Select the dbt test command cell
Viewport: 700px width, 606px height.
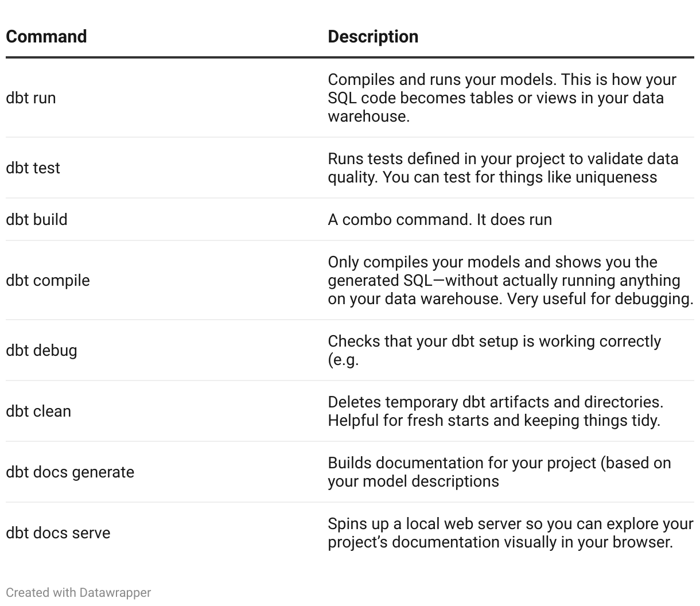[33, 168]
